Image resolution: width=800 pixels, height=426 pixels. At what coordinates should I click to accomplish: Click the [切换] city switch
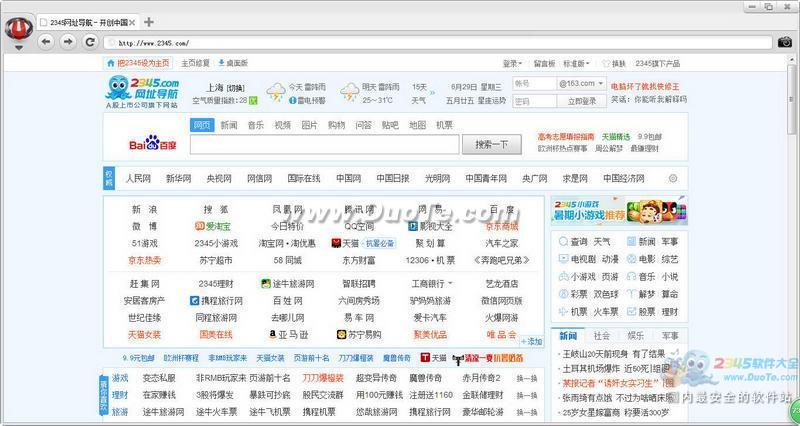pyautogui.click(x=235, y=88)
